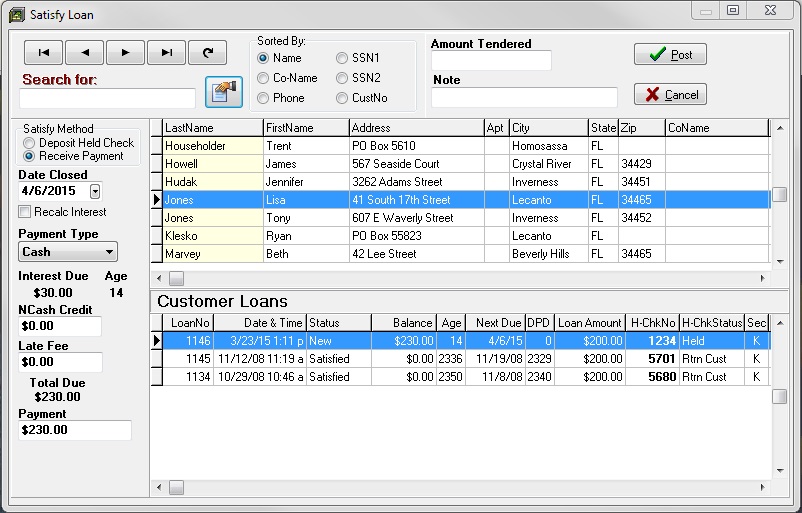The height and width of the screenshot is (513, 802).
Task: Click the Date Closed date field
Action: tap(54, 191)
